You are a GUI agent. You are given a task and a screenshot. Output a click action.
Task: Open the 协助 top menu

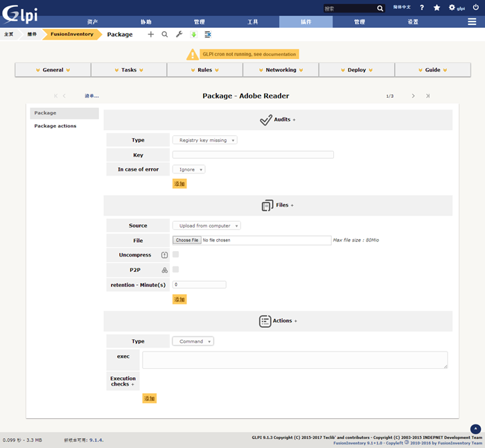coord(146,22)
